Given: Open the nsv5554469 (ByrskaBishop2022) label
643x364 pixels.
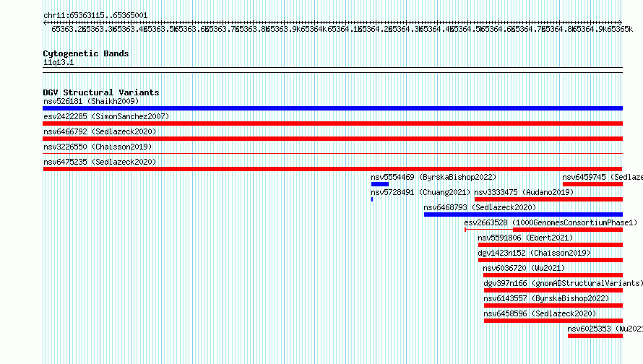Looking at the screenshot, I should click(x=433, y=177).
